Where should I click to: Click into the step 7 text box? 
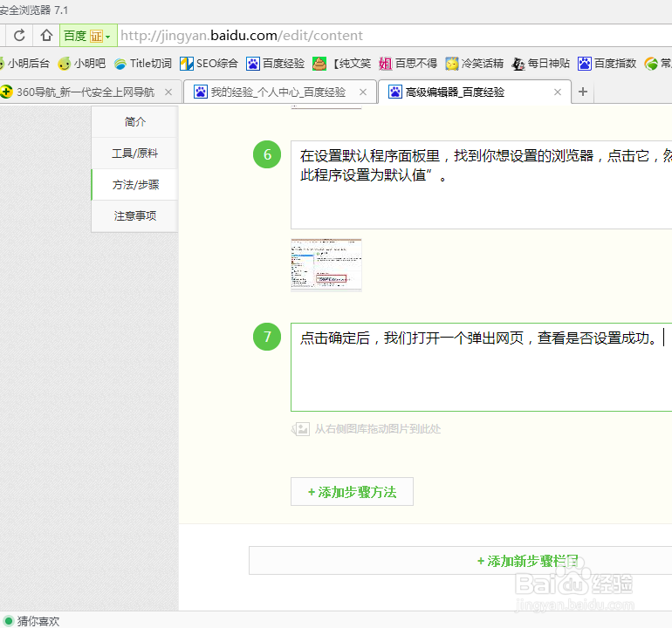pyautogui.click(x=481, y=367)
